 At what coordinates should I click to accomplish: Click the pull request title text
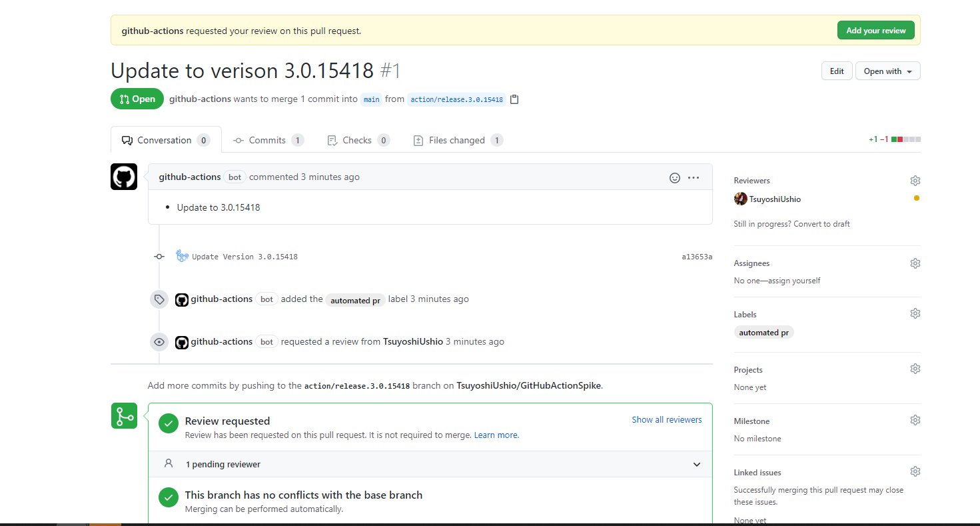[x=242, y=71]
